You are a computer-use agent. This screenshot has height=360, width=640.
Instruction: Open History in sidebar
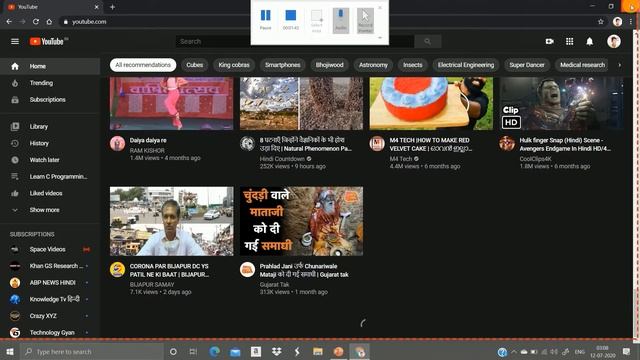[50, 143]
